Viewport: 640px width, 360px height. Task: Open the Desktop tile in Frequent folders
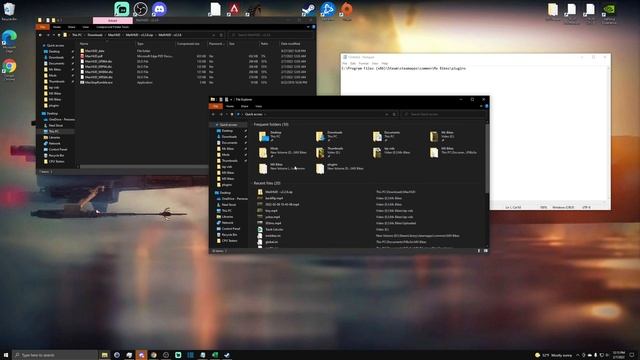(x=282, y=136)
